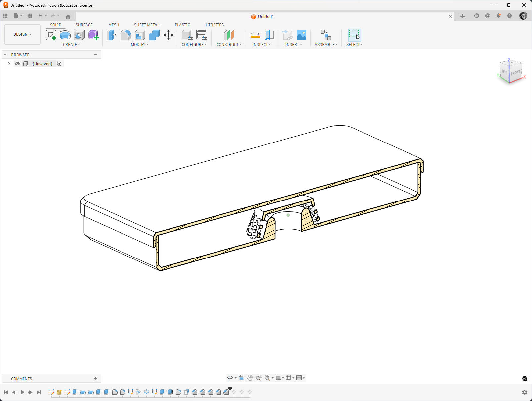Click the Insert Canvas image icon
The image size is (532, 401).
[x=301, y=35]
